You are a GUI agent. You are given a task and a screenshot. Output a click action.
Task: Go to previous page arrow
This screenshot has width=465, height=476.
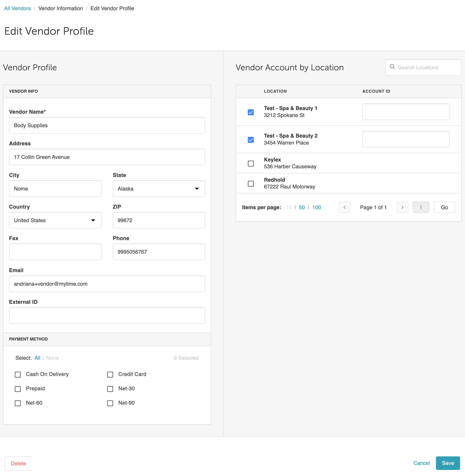click(344, 207)
